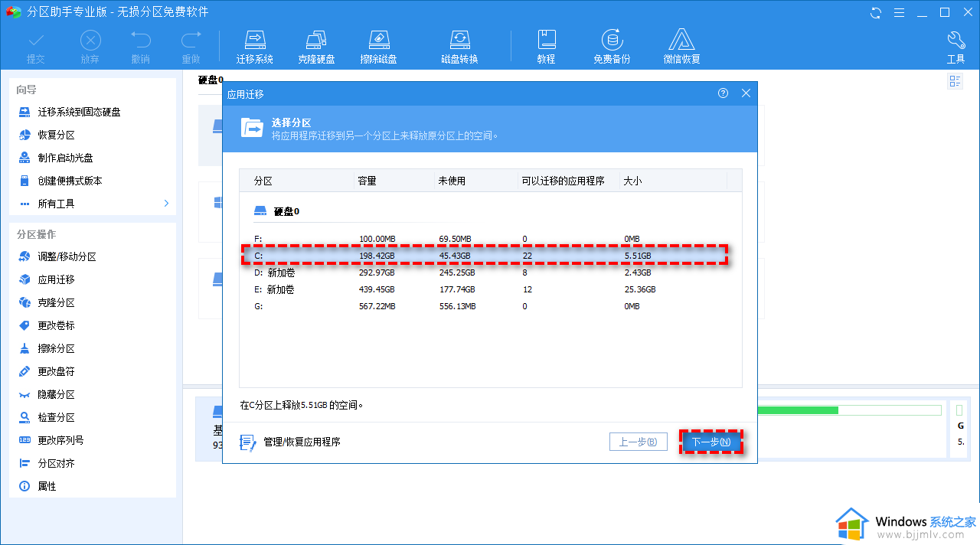Sort by the 分区 column header
The height and width of the screenshot is (545, 980).
(x=296, y=181)
